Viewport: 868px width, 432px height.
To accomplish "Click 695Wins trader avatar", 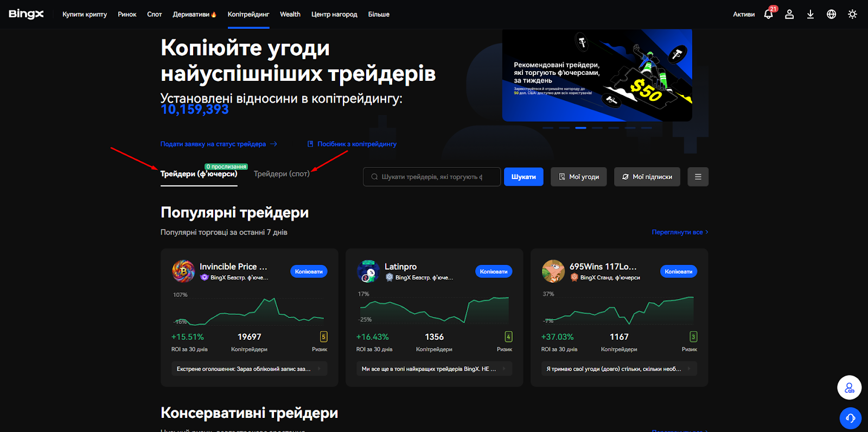I will [x=553, y=271].
